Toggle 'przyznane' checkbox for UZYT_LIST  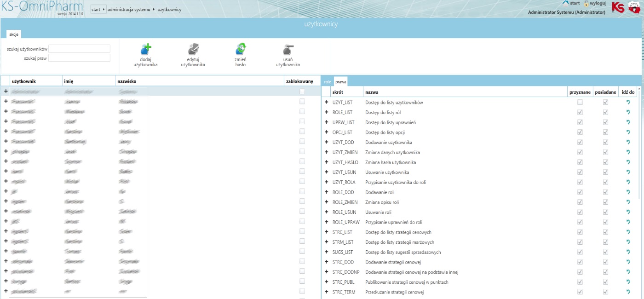point(580,103)
